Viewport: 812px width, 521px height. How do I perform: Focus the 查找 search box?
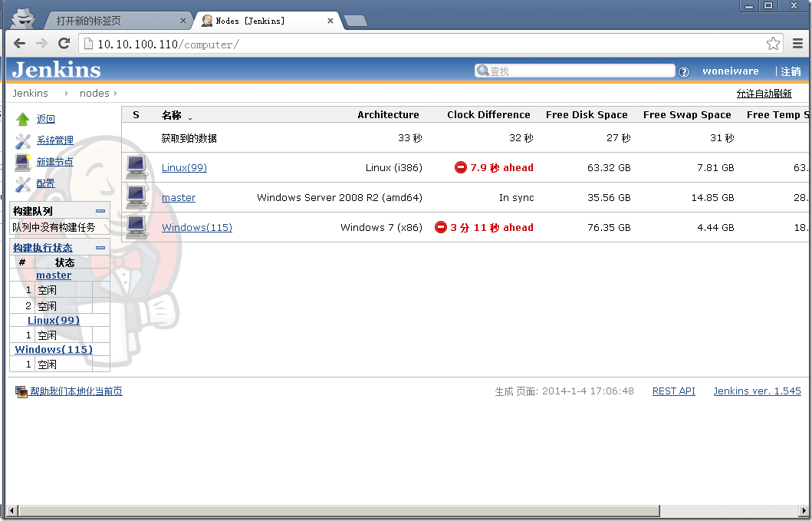(x=575, y=71)
